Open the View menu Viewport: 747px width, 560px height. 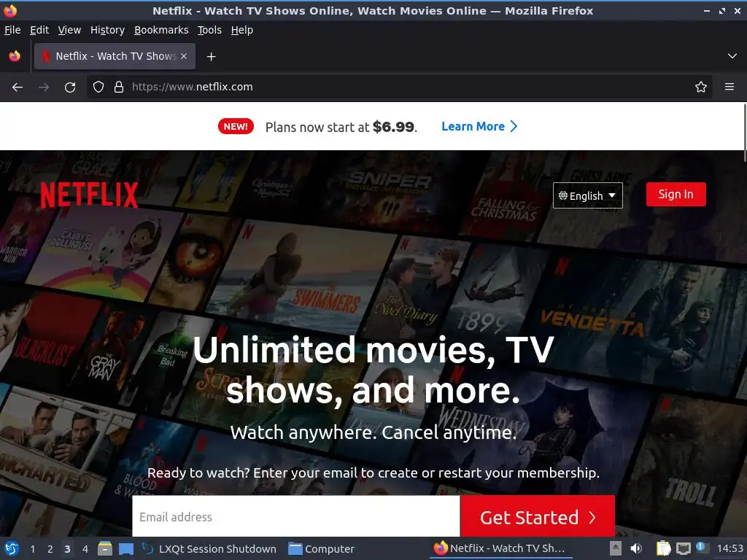(69, 30)
